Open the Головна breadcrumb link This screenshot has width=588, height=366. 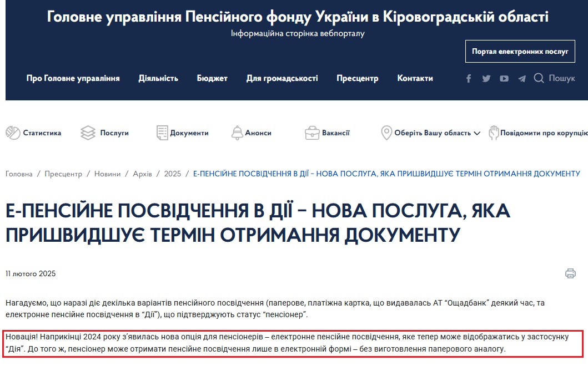18,174
